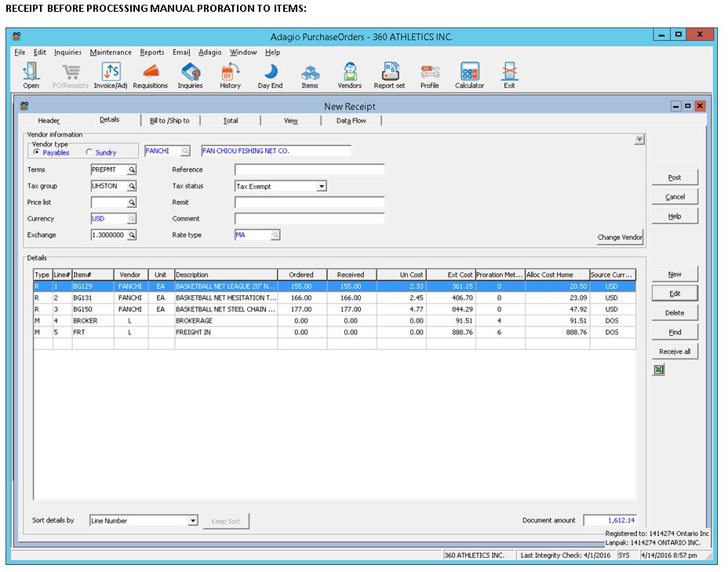The width and height of the screenshot is (728, 572).
Task: Click the Vendors toolbar icon
Action: [x=349, y=75]
